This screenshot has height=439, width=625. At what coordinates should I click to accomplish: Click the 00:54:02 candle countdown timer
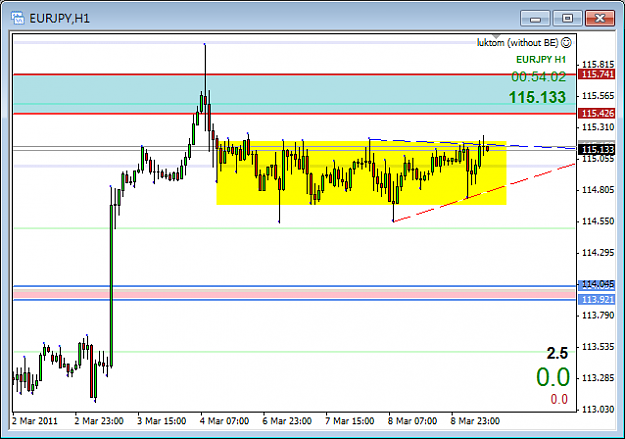click(x=539, y=77)
